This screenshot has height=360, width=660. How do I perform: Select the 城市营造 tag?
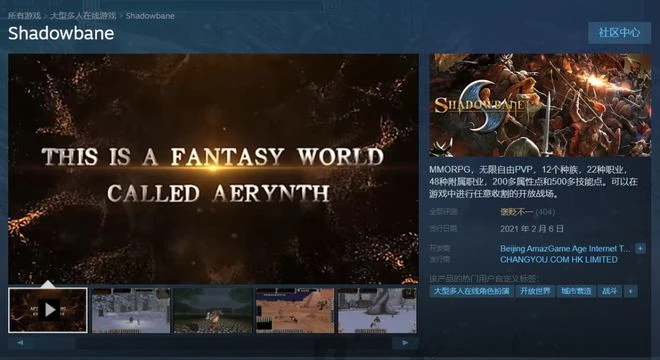(576, 291)
